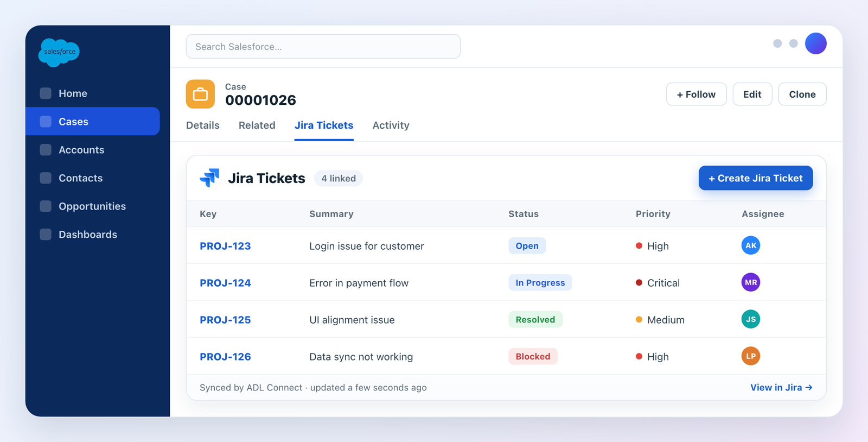The image size is (868, 442).
Task: Click the Open status badge
Action: coord(527,245)
